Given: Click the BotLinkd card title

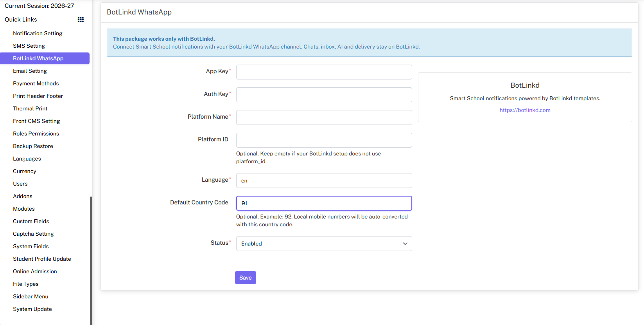Looking at the screenshot, I should pos(525,85).
